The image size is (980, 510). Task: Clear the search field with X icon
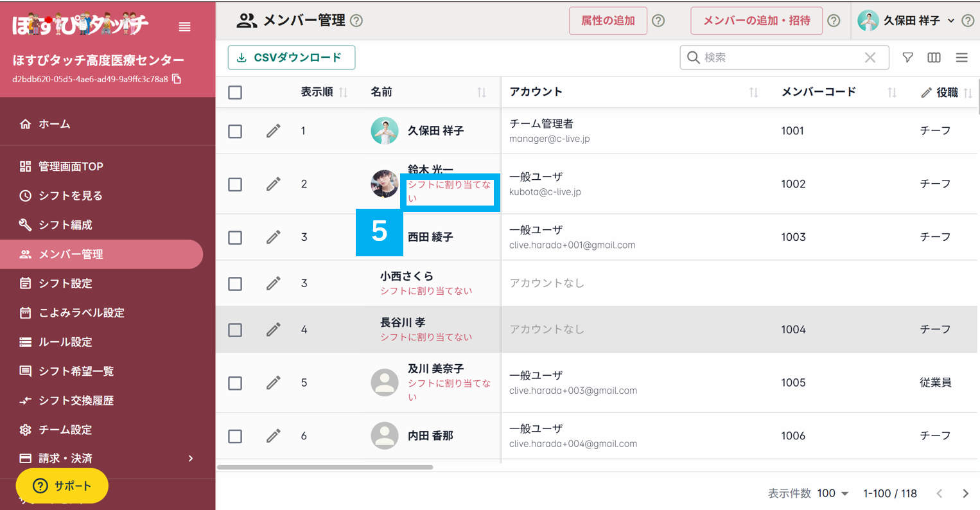[x=870, y=58]
